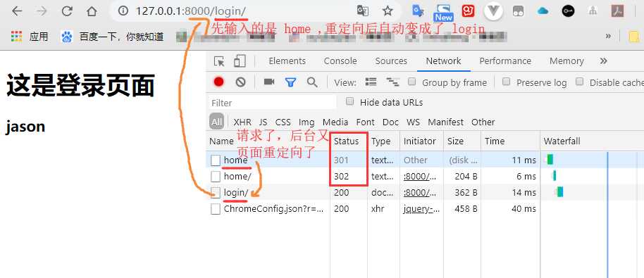
Task: Expand more DevTools tabs chevron
Action: point(603,61)
